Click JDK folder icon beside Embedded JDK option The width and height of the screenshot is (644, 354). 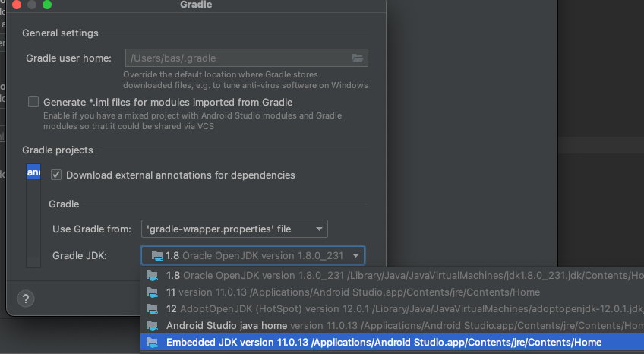click(153, 343)
